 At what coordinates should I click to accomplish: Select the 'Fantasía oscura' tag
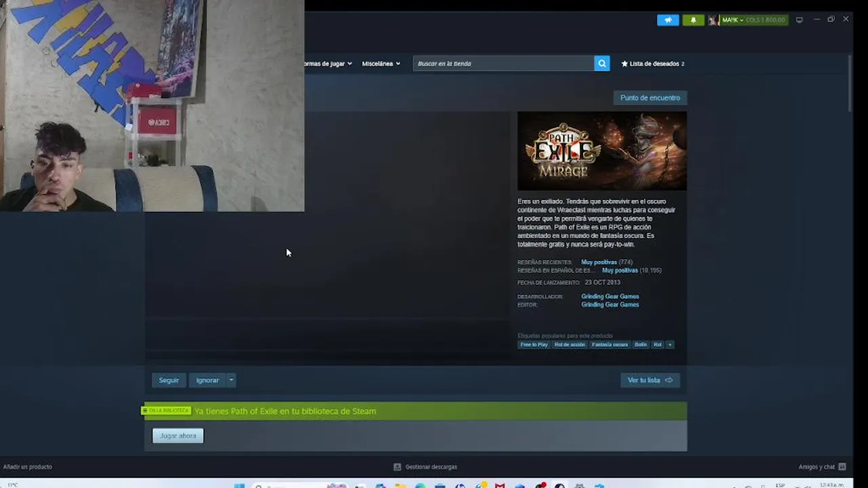(x=610, y=345)
